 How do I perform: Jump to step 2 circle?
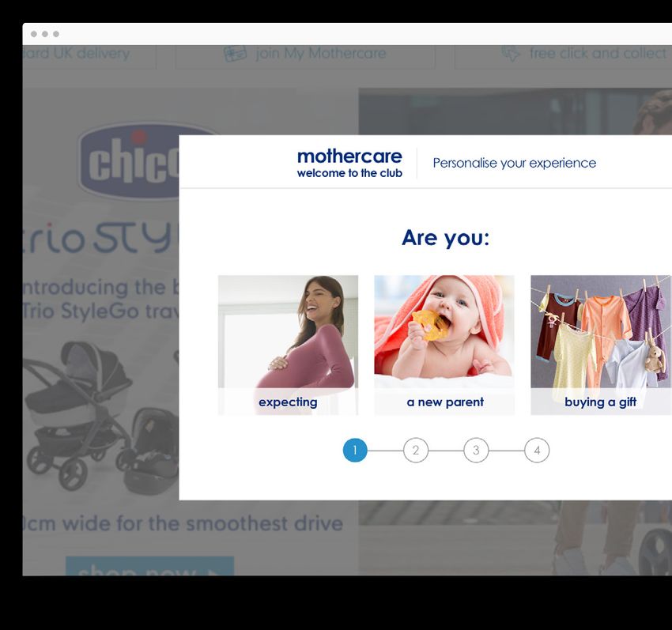click(416, 450)
